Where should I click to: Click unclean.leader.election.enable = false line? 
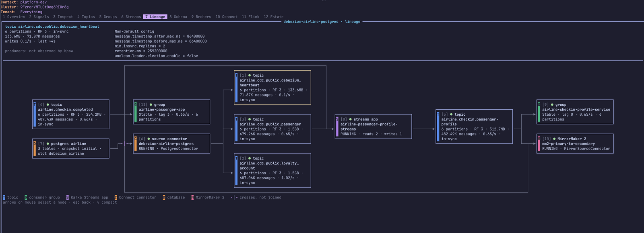(156, 56)
